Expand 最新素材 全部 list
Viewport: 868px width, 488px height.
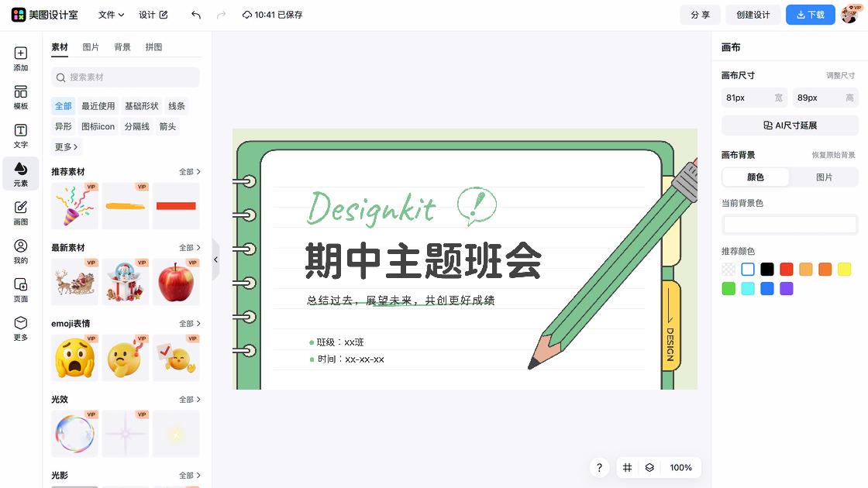[x=189, y=248]
